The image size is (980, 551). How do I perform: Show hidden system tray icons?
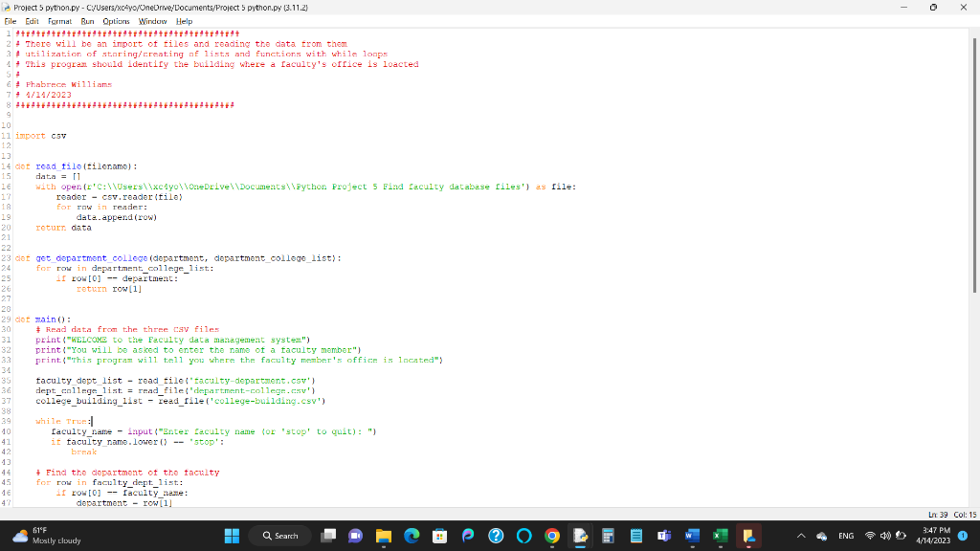pyautogui.click(x=801, y=536)
